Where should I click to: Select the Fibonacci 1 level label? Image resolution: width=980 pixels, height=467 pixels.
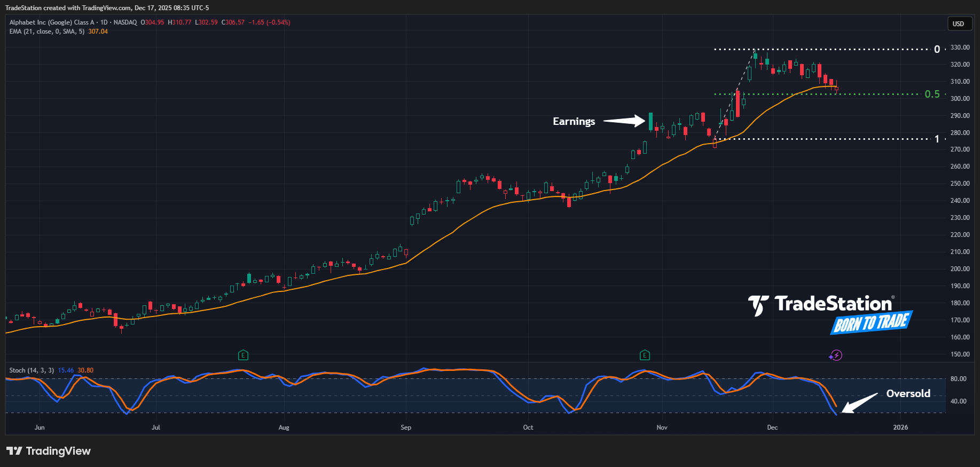937,139
